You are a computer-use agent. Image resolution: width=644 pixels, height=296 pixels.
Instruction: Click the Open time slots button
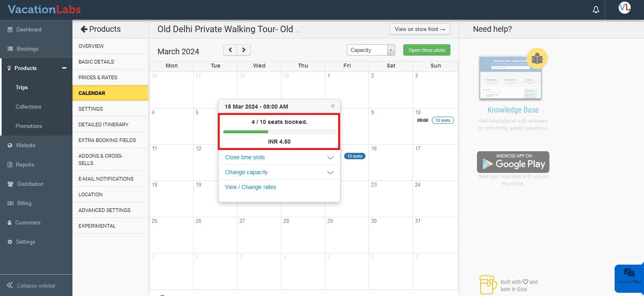427,50
